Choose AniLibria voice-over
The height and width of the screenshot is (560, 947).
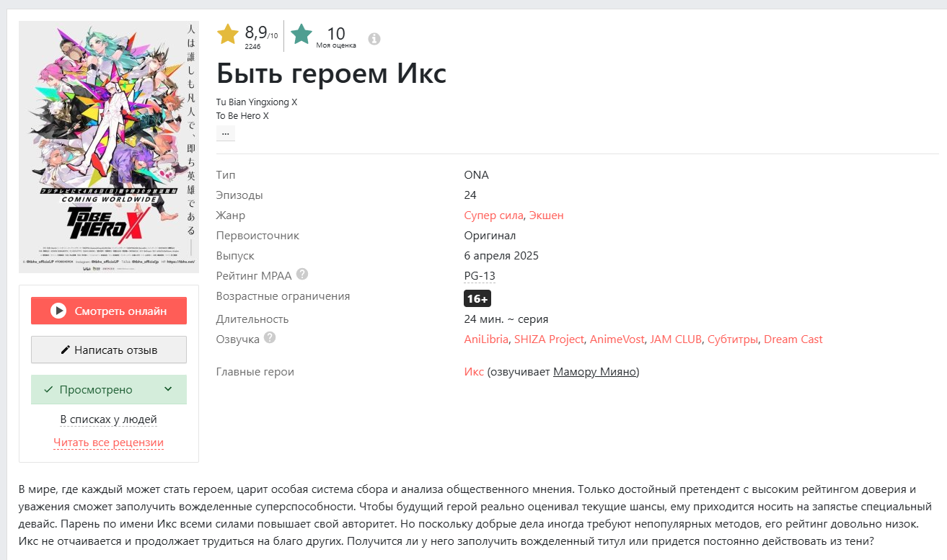487,339
